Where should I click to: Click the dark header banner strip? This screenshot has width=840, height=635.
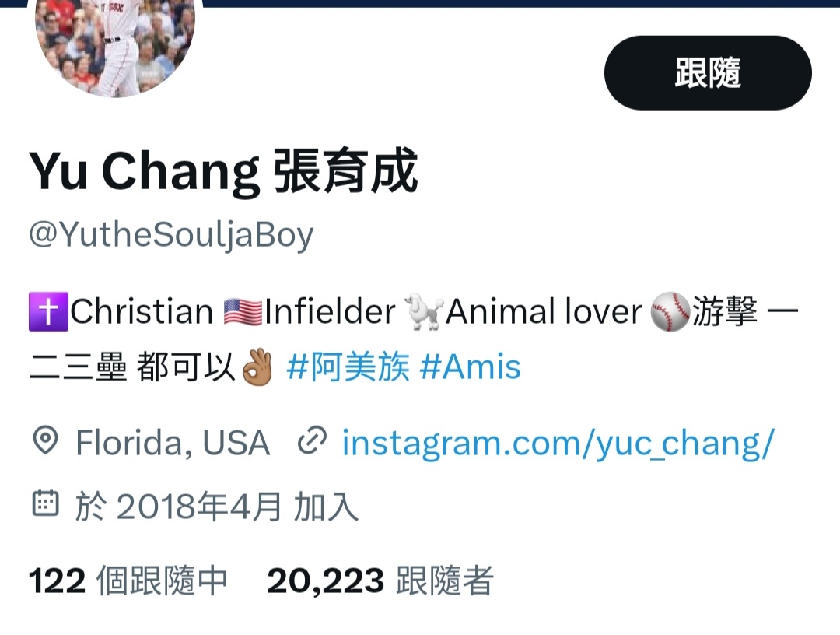(x=520, y=3)
